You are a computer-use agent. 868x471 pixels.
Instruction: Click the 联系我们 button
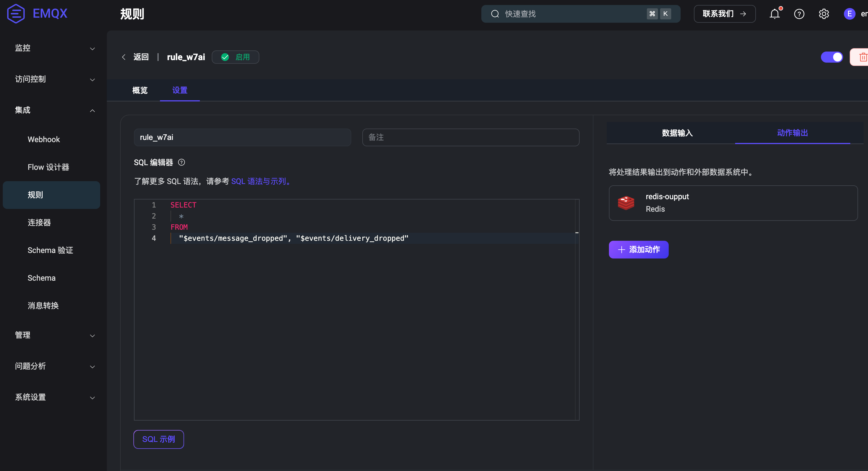click(724, 14)
